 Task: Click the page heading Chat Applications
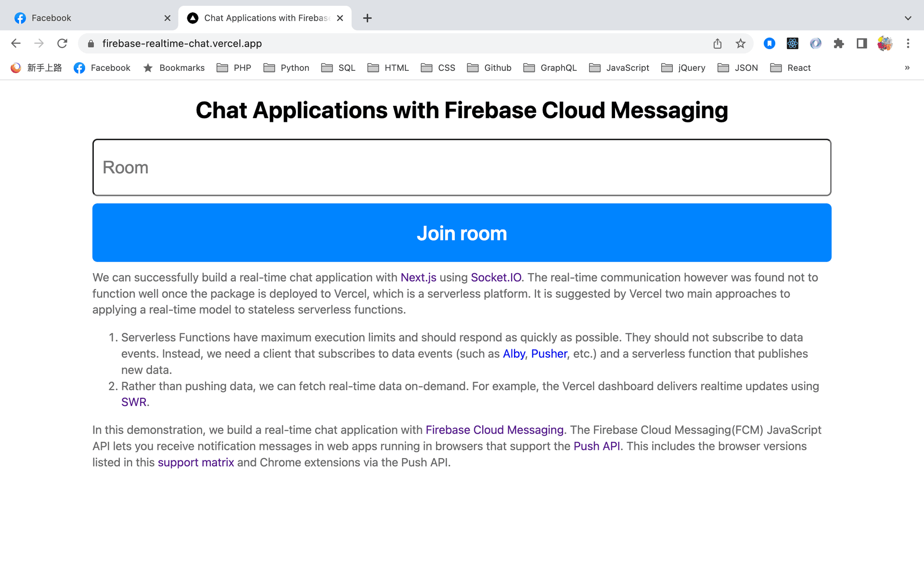462,110
